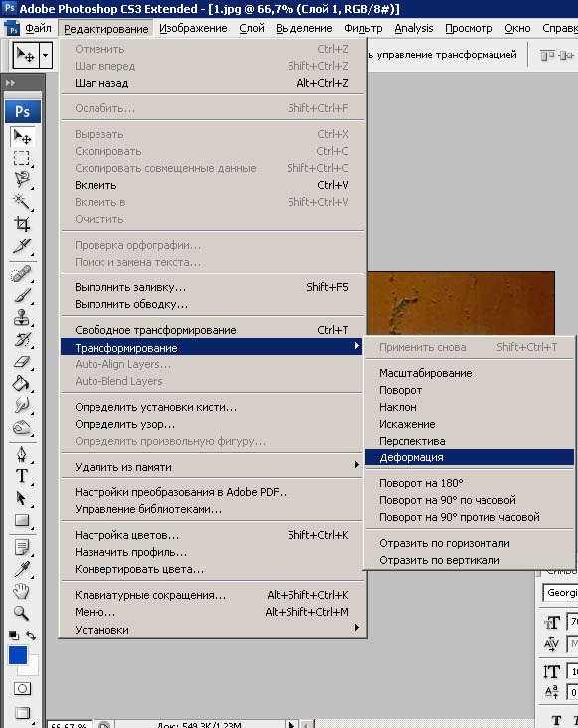The width and height of the screenshot is (578, 728).
Task: Collapse toolbox with double-arrow
Action: [10, 83]
